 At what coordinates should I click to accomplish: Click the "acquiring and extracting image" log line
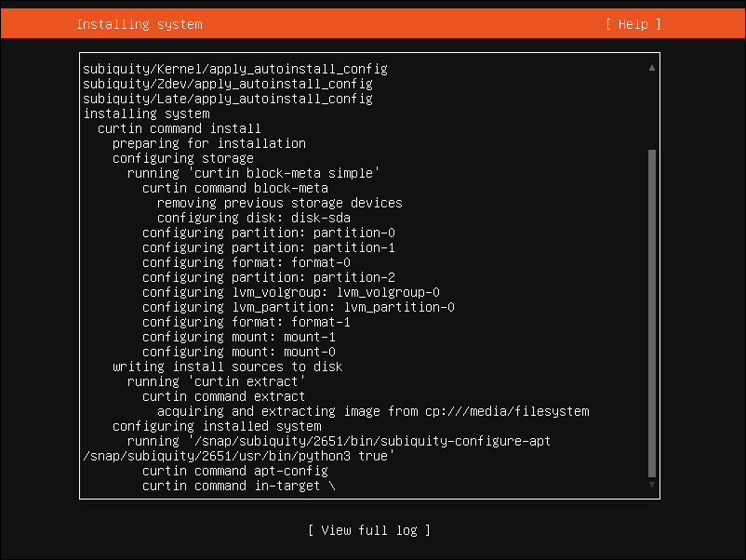click(372, 411)
